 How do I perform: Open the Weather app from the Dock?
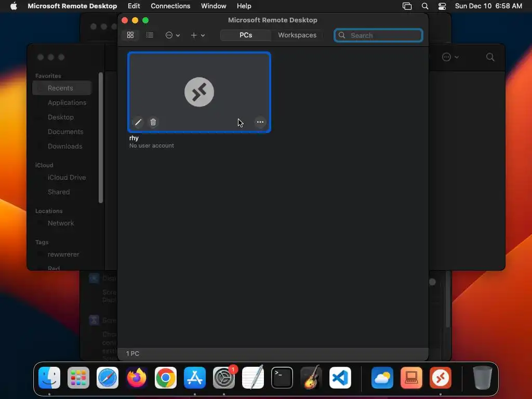coord(382,378)
